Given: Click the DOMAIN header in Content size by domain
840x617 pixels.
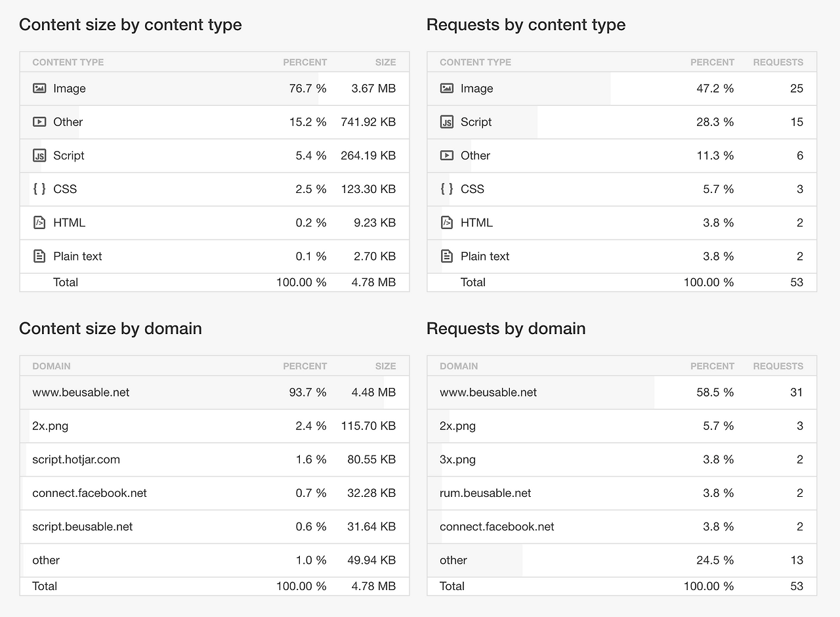Looking at the screenshot, I should pos(51,366).
